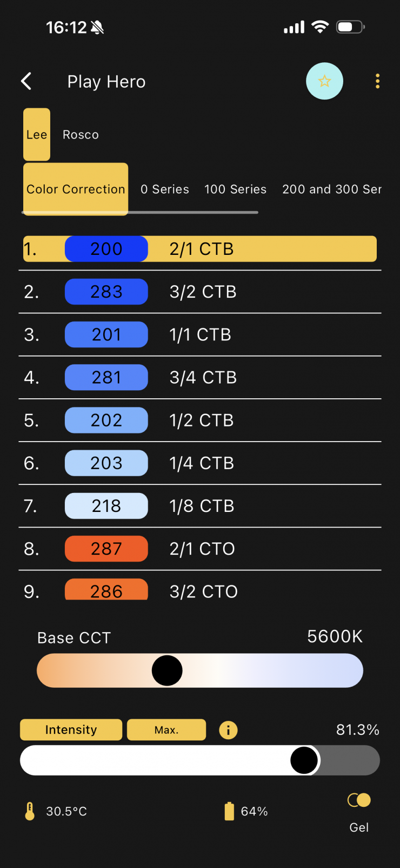Screen dimensions: 400x868
Task: Tap the Wi-Fi status icon
Action: 320,27
